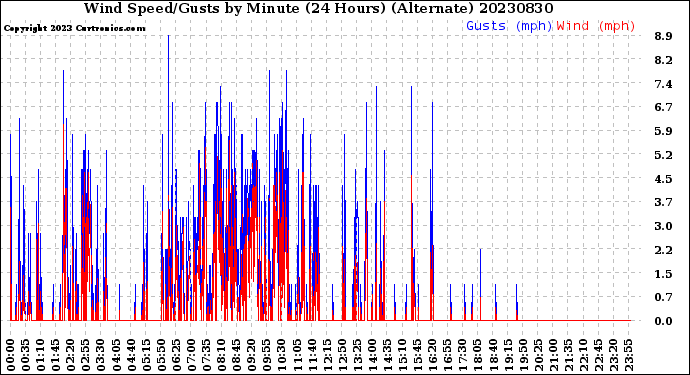The image size is (690, 375).
Task: Click the chart title text
Action: tap(319, 8)
